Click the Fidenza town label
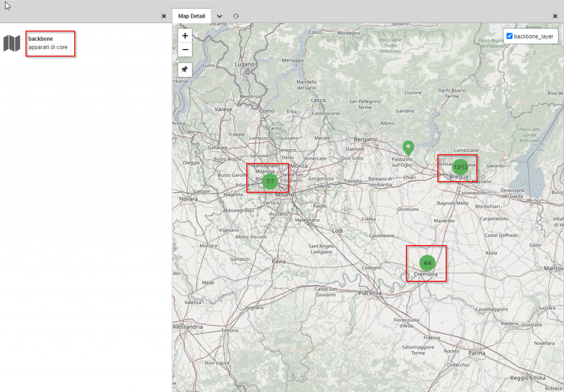This screenshot has height=392, width=564. click(x=432, y=337)
